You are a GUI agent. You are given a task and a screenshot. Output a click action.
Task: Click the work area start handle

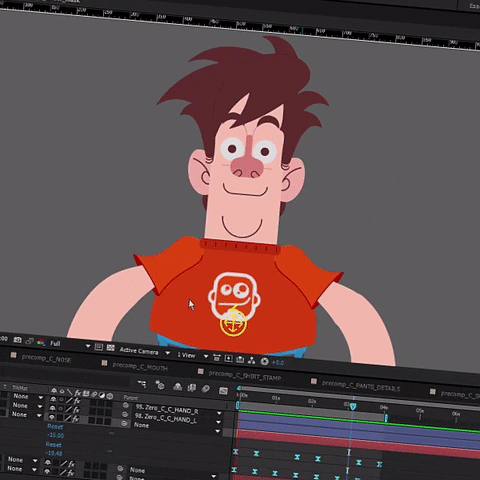(238, 405)
